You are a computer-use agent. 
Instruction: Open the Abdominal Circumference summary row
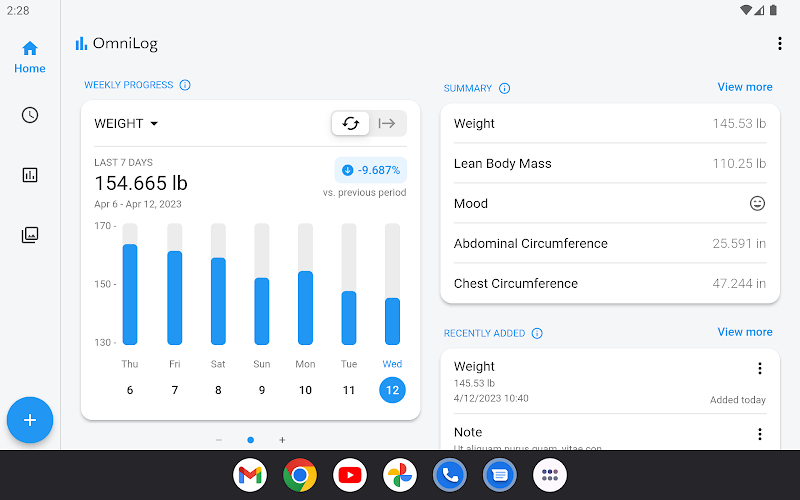tap(610, 243)
